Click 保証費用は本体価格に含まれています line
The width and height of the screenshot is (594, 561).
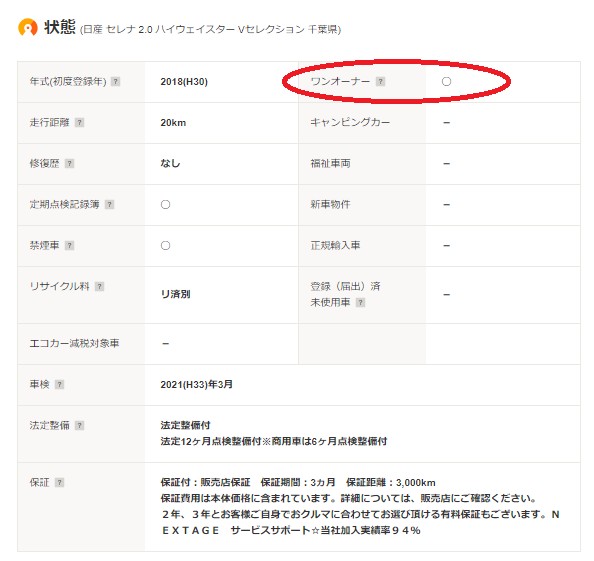348,498
